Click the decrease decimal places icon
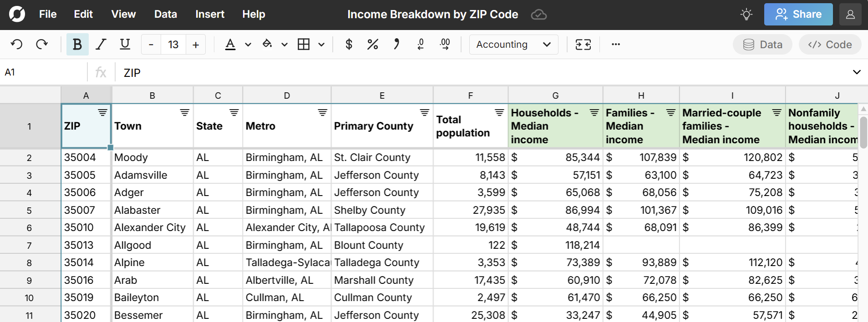Screen dimensions: 868x322 click(x=421, y=45)
